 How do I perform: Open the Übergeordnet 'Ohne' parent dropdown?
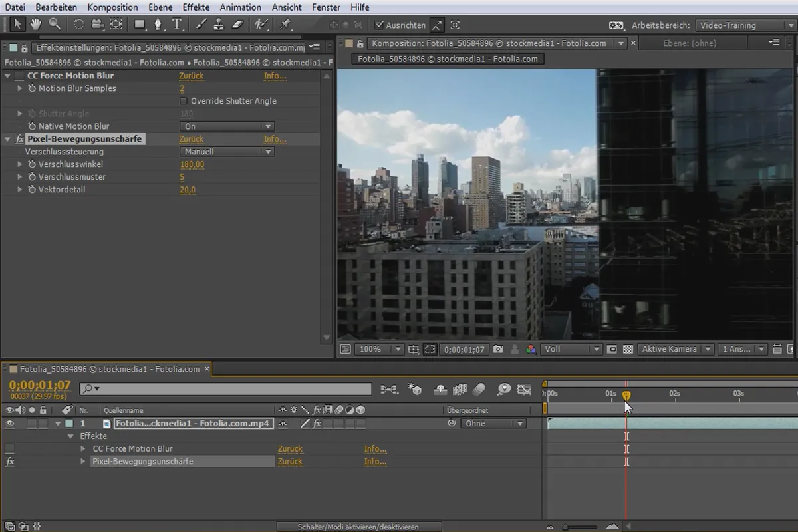click(x=493, y=424)
